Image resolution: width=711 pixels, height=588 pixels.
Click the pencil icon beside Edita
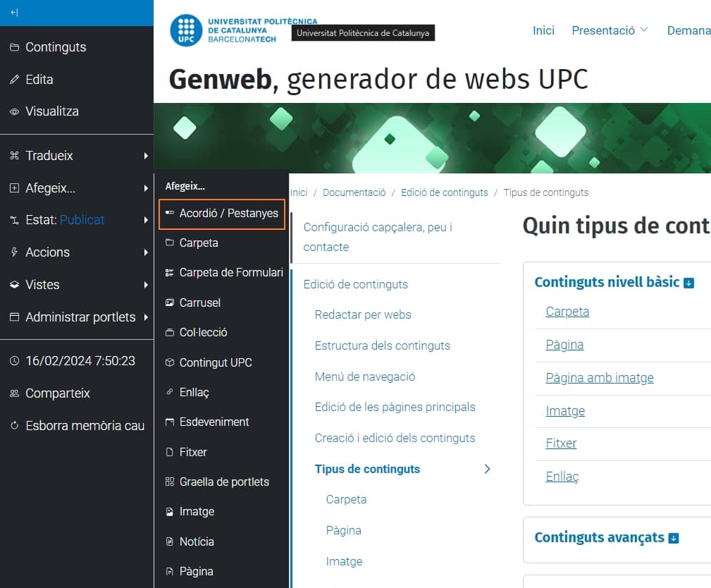(15, 80)
